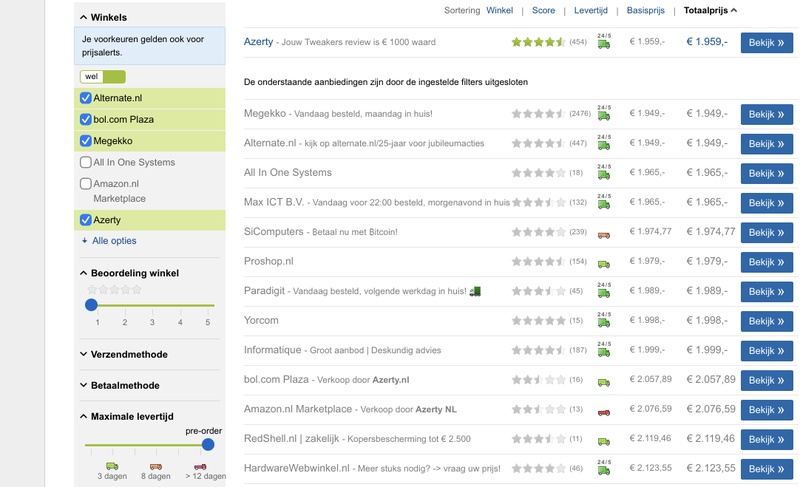Check the All In One Systems checkbox
Image resolution: width=800 pixels, height=487 pixels.
[x=86, y=162]
